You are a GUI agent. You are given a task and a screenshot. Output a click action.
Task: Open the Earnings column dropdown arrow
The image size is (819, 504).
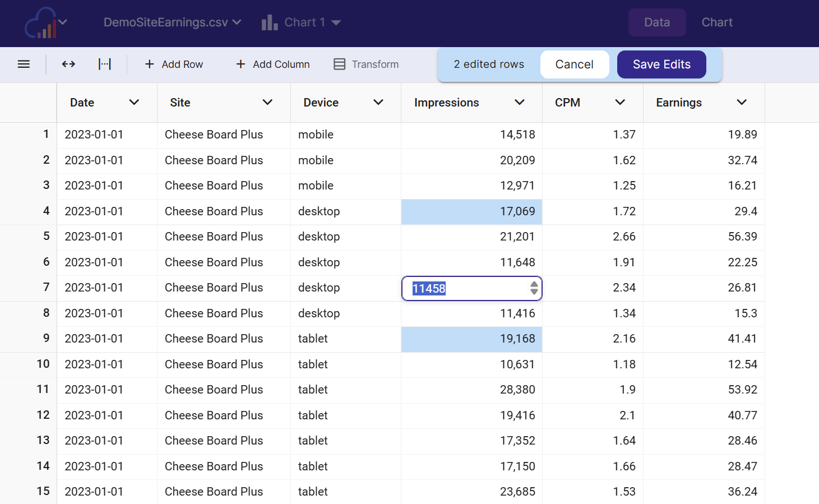tap(742, 102)
